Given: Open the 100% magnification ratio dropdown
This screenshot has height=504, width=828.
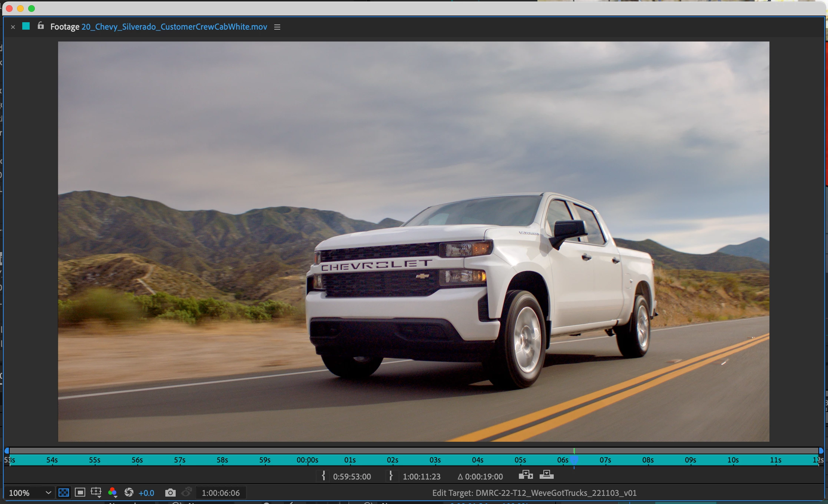Looking at the screenshot, I should [x=30, y=493].
